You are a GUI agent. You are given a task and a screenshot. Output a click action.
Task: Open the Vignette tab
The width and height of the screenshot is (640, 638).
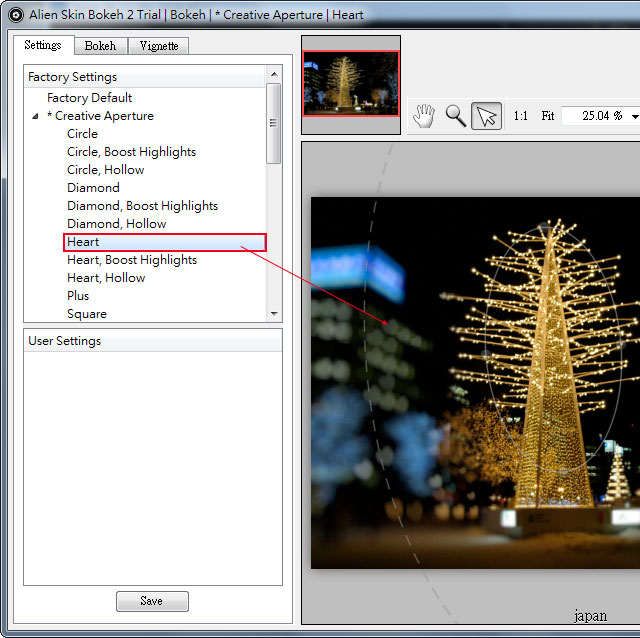[159, 46]
